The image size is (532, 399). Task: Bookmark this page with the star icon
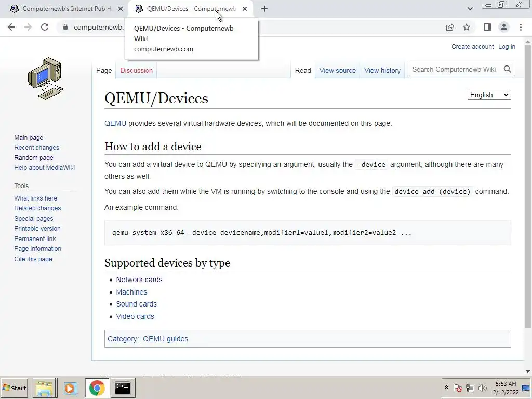pos(467,27)
